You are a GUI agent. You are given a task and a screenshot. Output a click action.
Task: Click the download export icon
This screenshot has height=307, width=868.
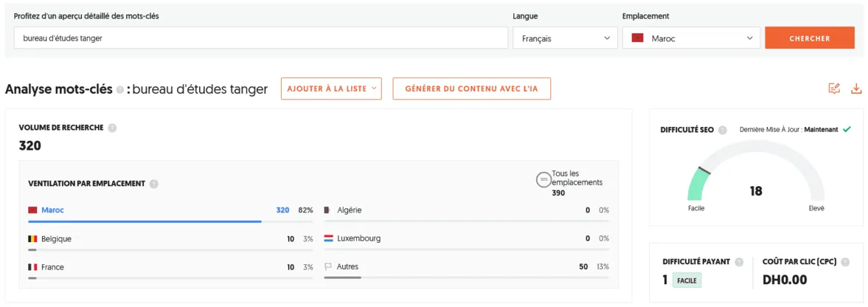pos(856,89)
